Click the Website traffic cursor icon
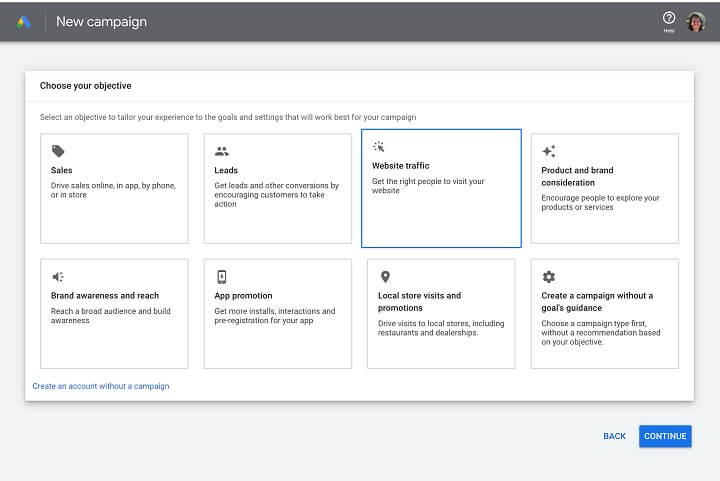The image size is (720, 481). [379, 147]
